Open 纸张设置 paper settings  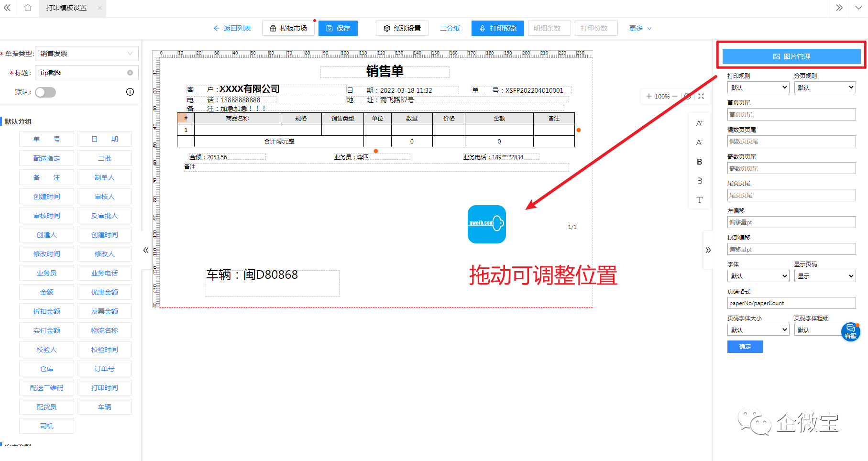pyautogui.click(x=402, y=28)
